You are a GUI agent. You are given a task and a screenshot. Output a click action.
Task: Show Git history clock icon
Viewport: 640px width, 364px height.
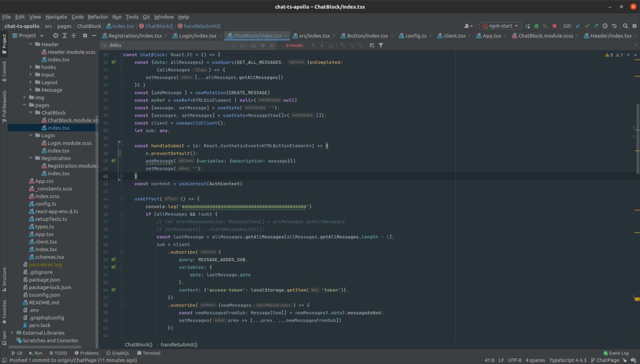point(605,26)
